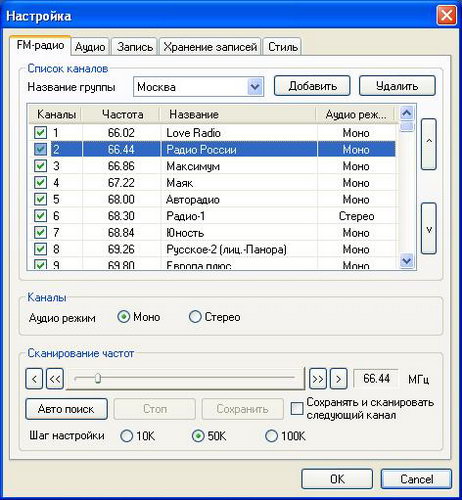The image size is (462, 500).
Task: Sort by Каналы column header
Action: pos(55,114)
